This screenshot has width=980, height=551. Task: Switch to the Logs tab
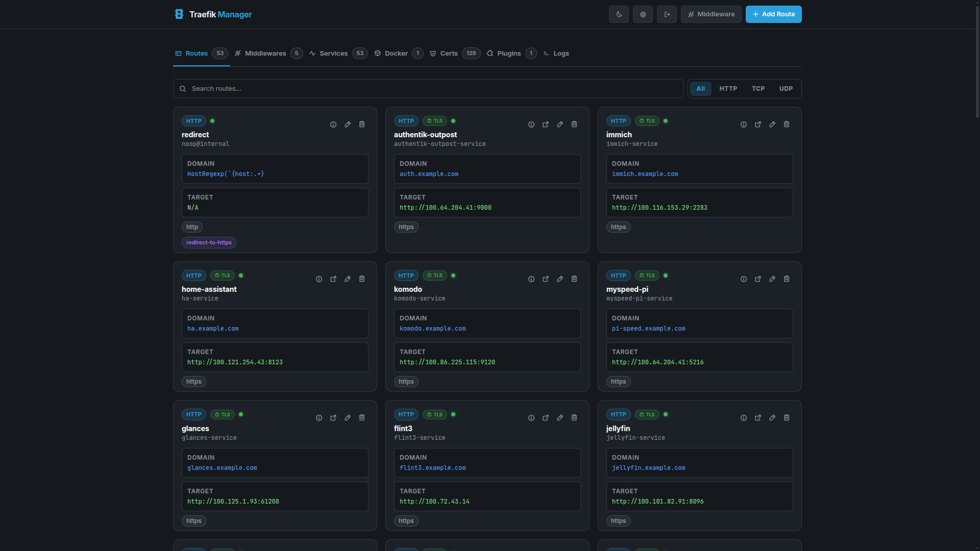[561, 53]
